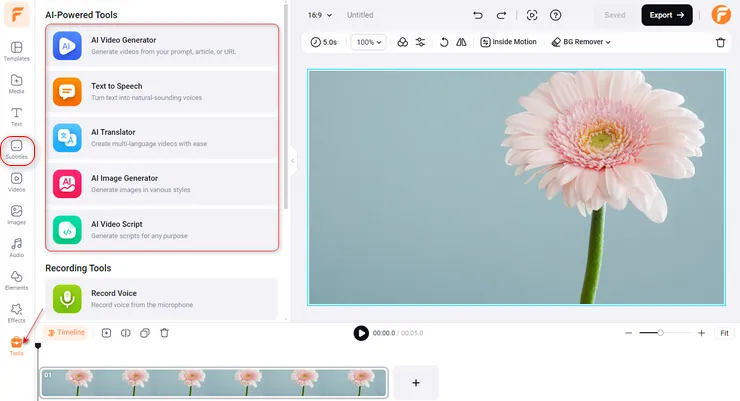Open the Elements sidebar panel
This screenshot has width=740, height=401.
(17, 280)
